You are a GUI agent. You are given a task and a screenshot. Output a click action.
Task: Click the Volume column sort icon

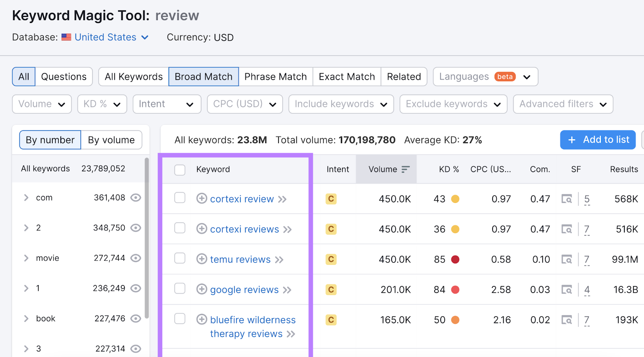(406, 169)
